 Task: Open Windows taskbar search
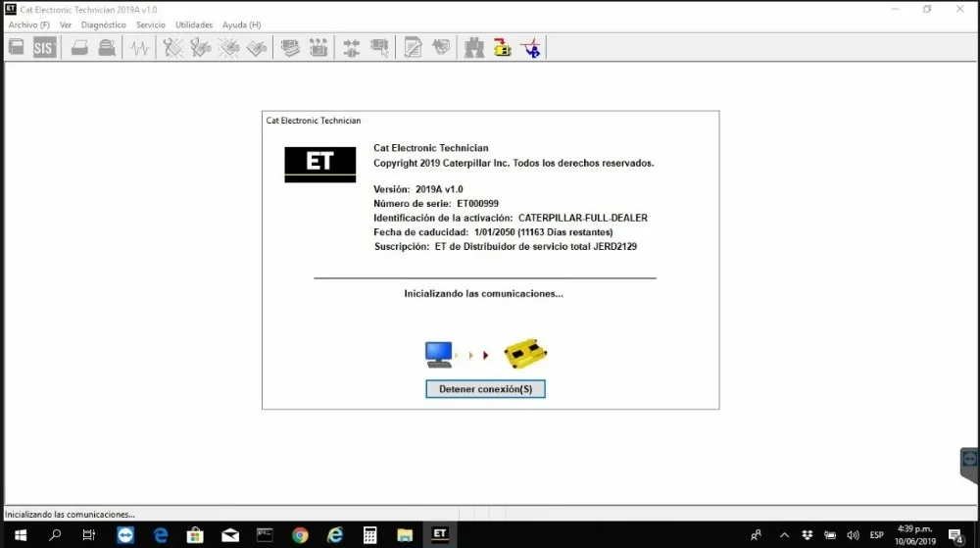55,535
